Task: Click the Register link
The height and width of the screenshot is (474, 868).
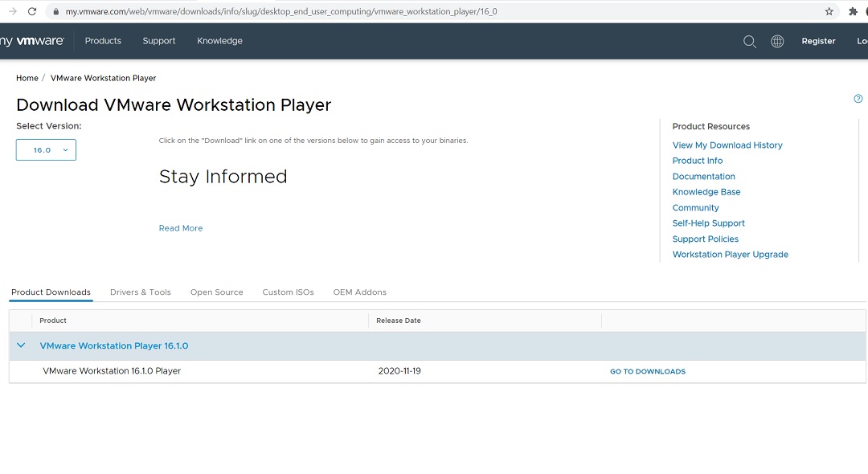Action: point(818,41)
